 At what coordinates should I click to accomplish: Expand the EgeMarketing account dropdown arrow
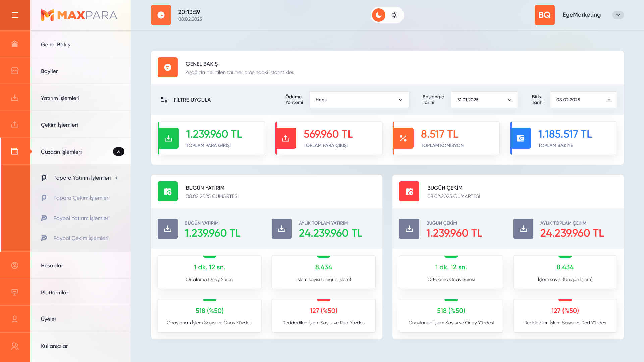(x=618, y=15)
